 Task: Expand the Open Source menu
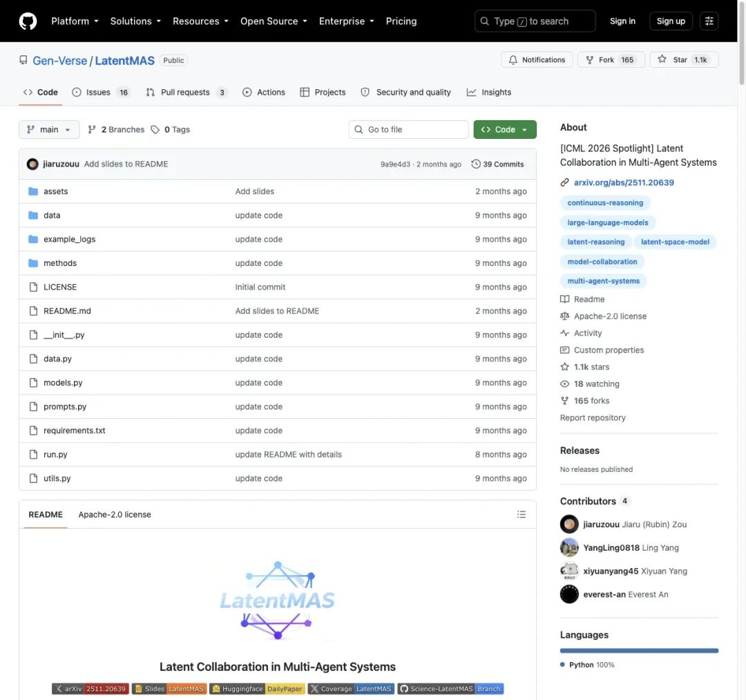[x=274, y=21]
